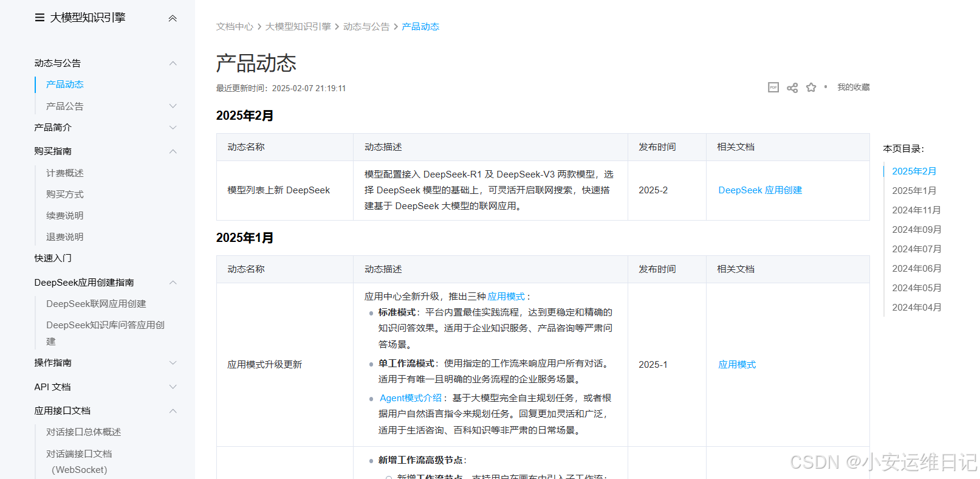980x479 pixels.
Task: Jump to 2024年05月 in page contents
Action: [917, 288]
